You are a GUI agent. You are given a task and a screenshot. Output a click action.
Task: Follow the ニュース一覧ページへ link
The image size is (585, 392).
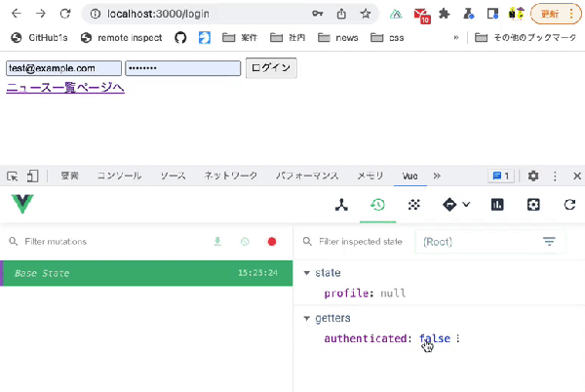tap(65, 88)
